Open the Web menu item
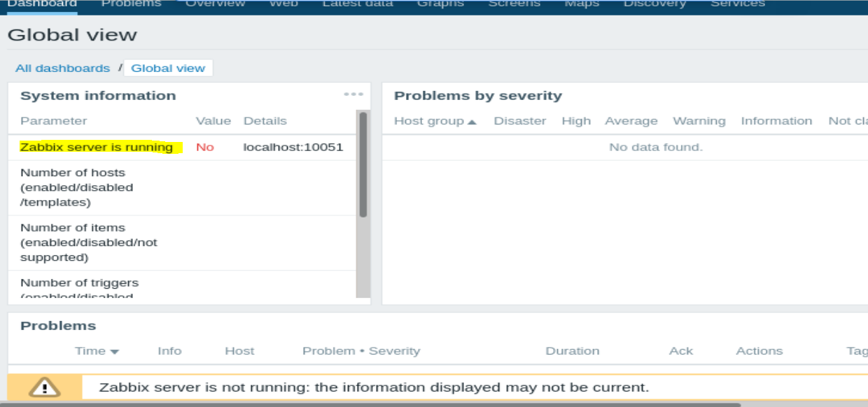Screen dimensions: 868x407 pos(283,4)
